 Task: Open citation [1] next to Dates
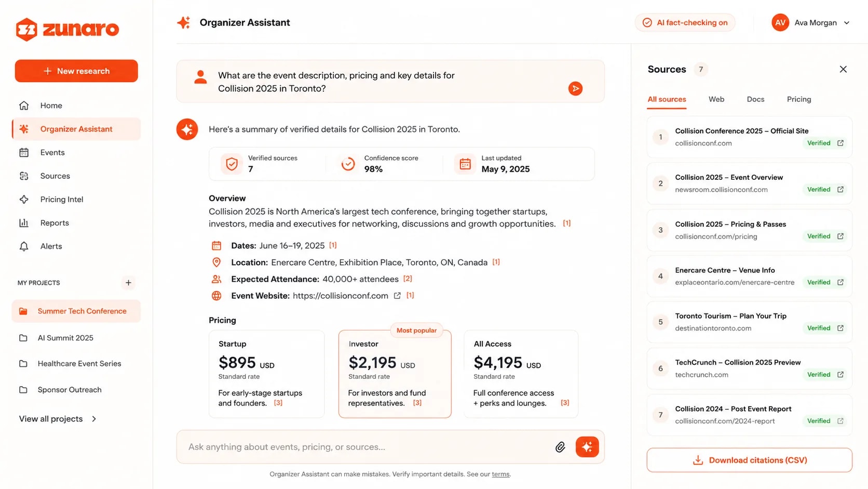click(x=333, y=245)
